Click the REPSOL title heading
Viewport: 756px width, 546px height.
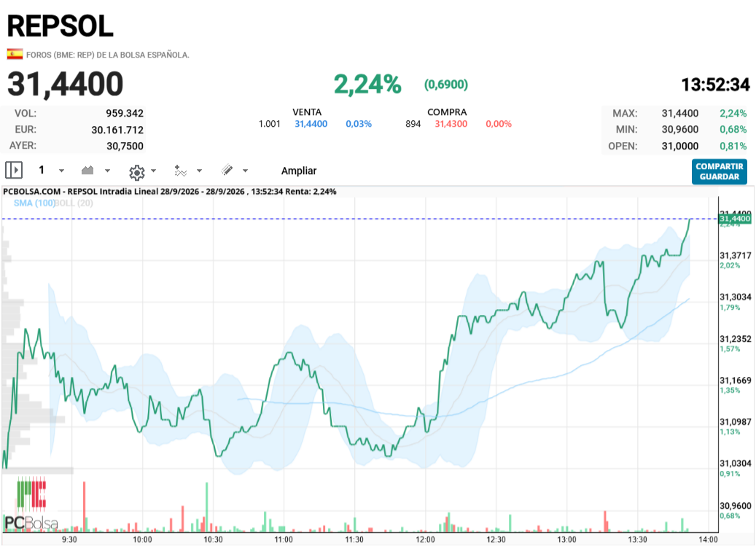61,26
